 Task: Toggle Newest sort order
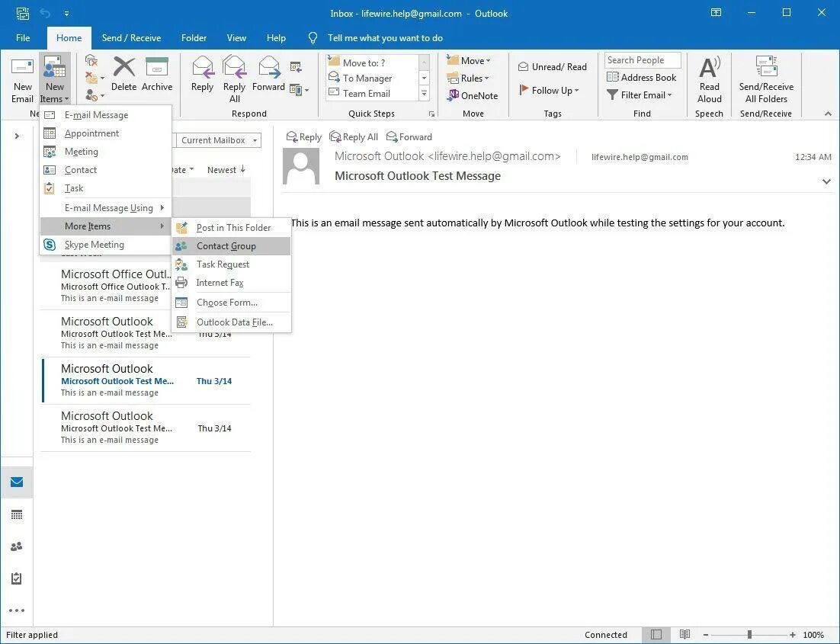[x=226, y=169]
